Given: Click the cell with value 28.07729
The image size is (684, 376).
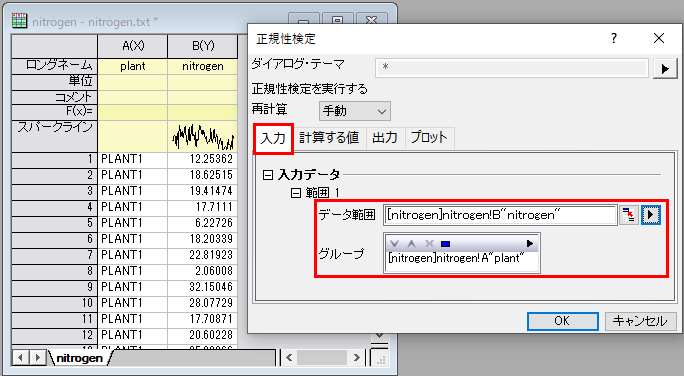Looking at the screenshot, I should pos(203,304).
